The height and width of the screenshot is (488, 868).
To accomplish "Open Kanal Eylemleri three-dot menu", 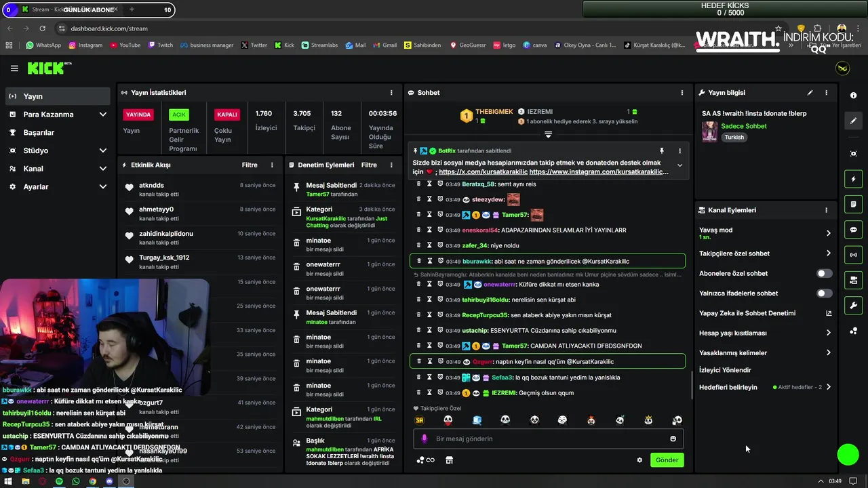I will coord(826,210).
